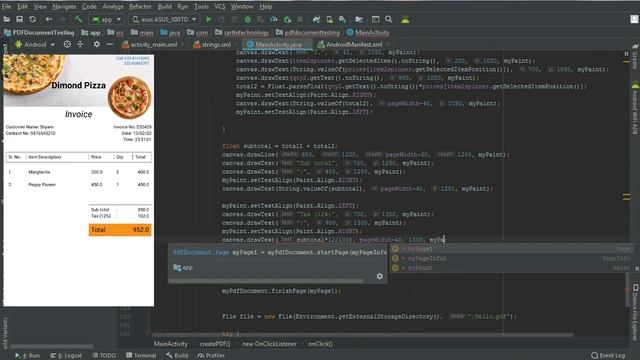Click the Stop button in toolbar
The height and width of the screenshot is (360, 640).
(300, 19)
